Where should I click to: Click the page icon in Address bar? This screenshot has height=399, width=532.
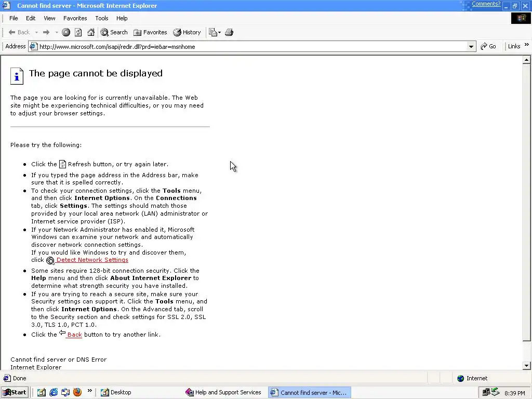tap(33, 46)
